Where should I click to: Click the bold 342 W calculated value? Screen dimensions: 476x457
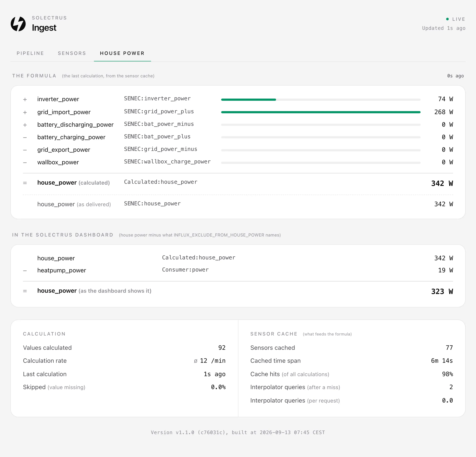coord(442,183)
